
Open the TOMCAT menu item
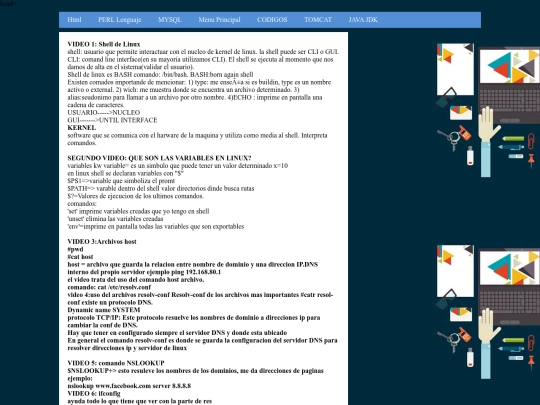point(318,20)
